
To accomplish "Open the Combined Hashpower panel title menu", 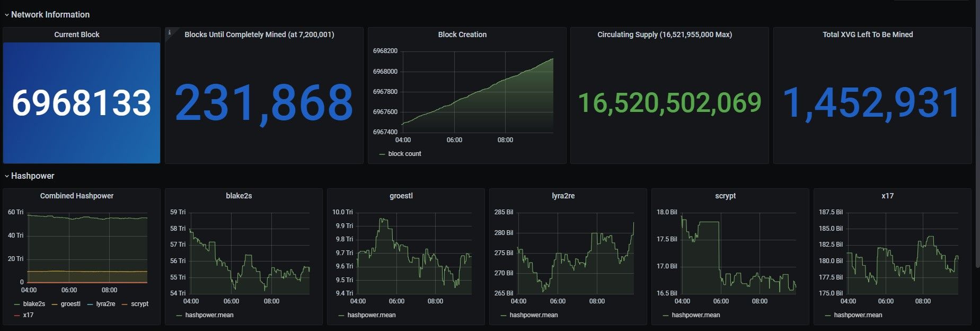I will pyautogui.click(x=77, y=196).
